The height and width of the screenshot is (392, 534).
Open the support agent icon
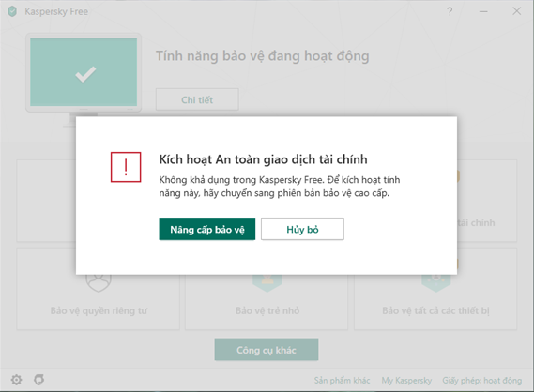tap(38, 380)
